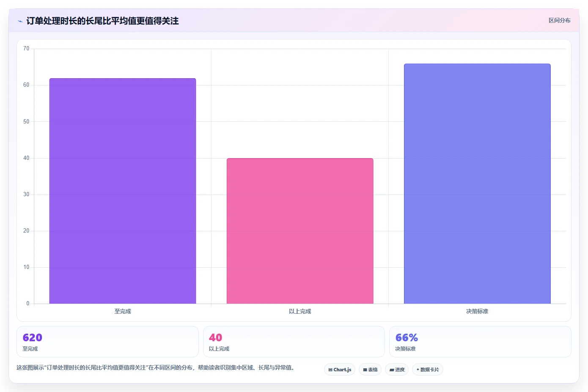The image size is (588, 392).
Task: Click the description text starting with 这张图展示
Action: [155, 367]
